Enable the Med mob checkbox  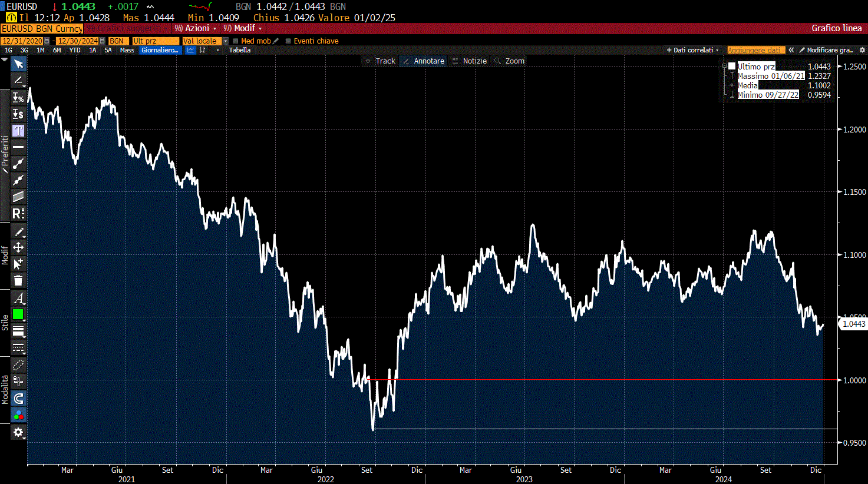(236, 41)
